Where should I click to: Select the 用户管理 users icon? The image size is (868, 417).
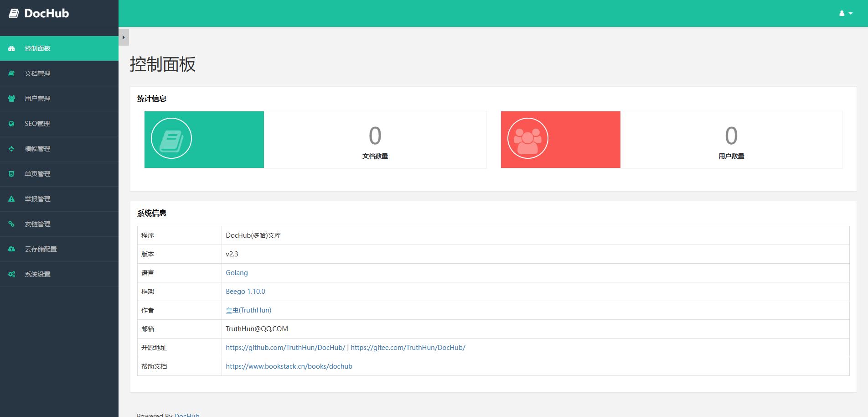point(12,99)
